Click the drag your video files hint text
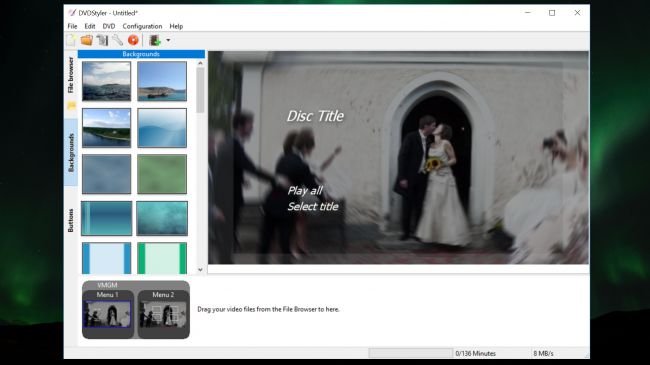 (268, 309)
